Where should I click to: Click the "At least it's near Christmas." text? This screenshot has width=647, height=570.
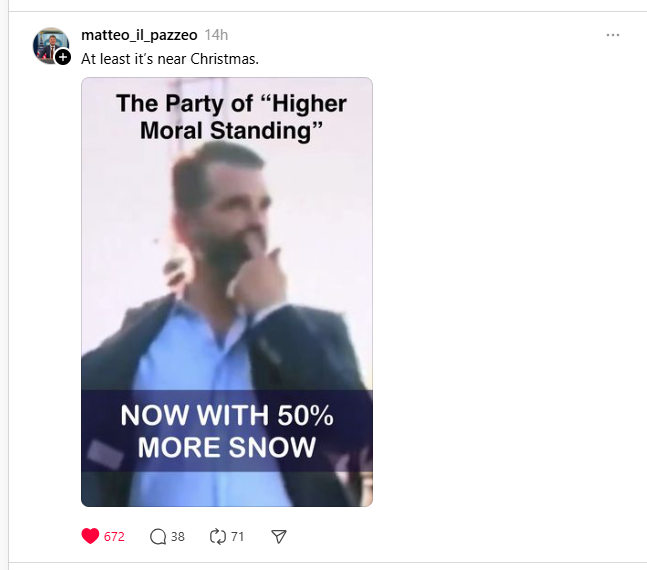click(170, 58)
